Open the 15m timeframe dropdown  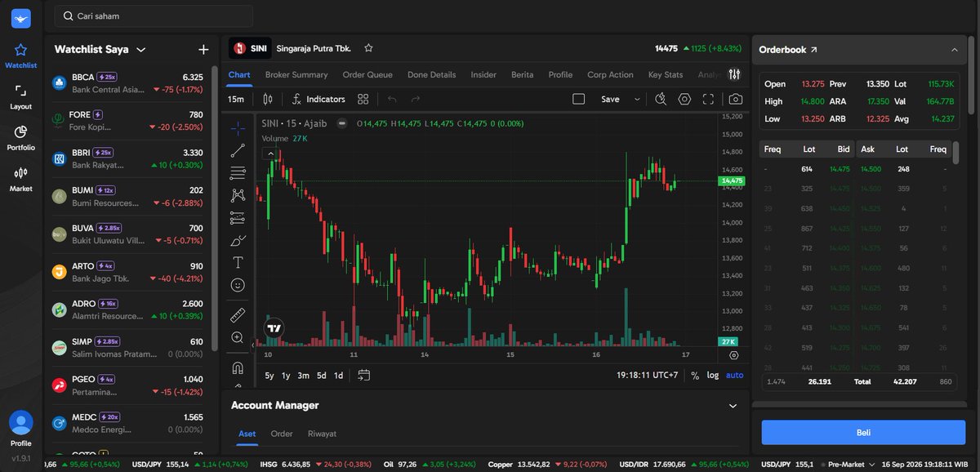coord(236,99)
